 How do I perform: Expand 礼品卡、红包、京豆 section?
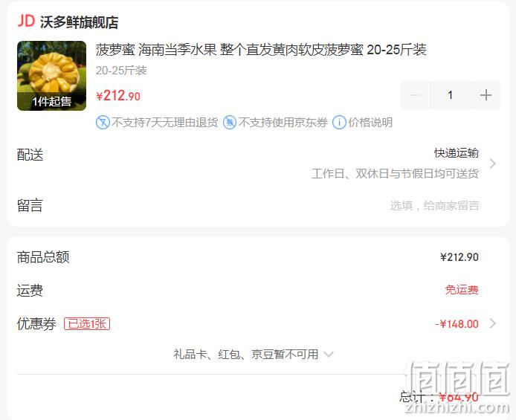pyautogui.click(x=254, y=355)
